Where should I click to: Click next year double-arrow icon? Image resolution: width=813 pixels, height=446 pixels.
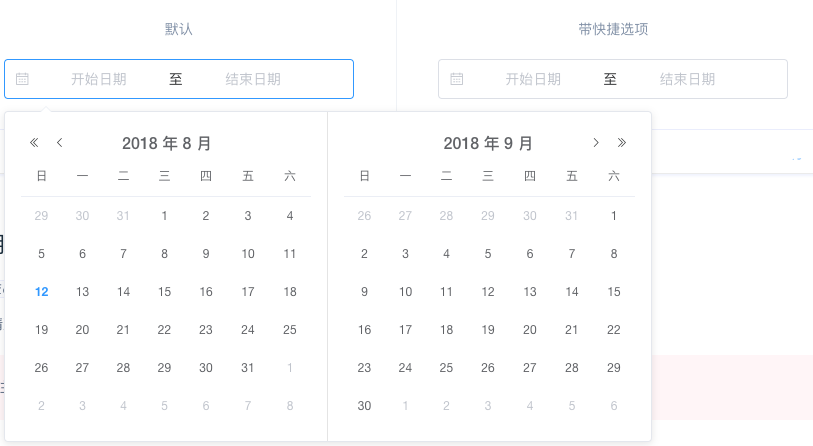622,143
